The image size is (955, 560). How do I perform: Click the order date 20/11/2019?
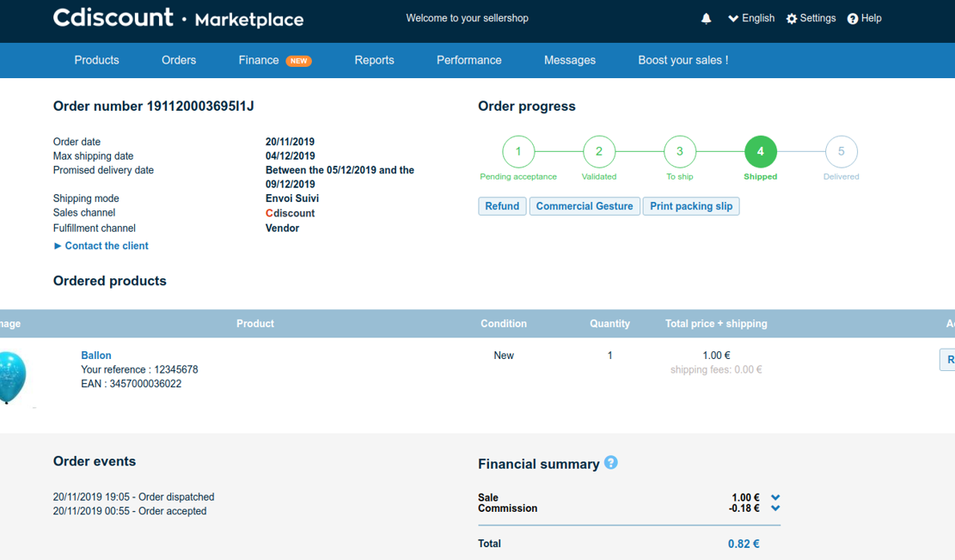290,142
